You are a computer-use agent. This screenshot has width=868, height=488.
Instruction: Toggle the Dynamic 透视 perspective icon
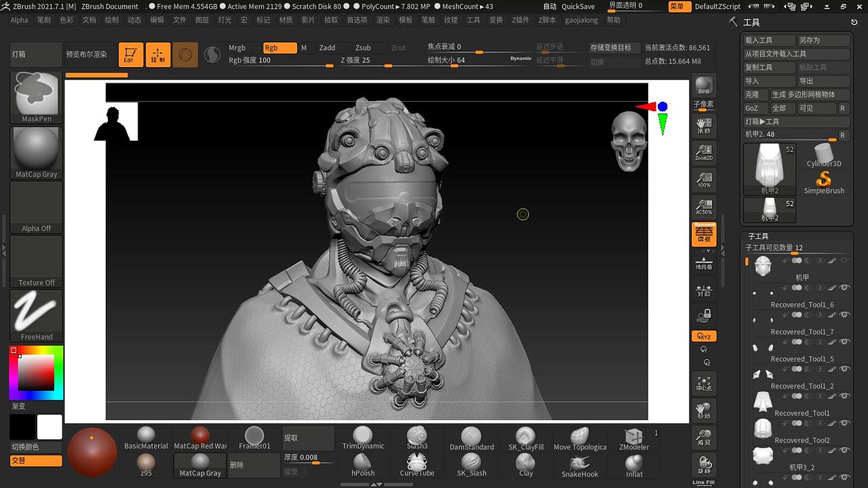(x=704, y=234)
